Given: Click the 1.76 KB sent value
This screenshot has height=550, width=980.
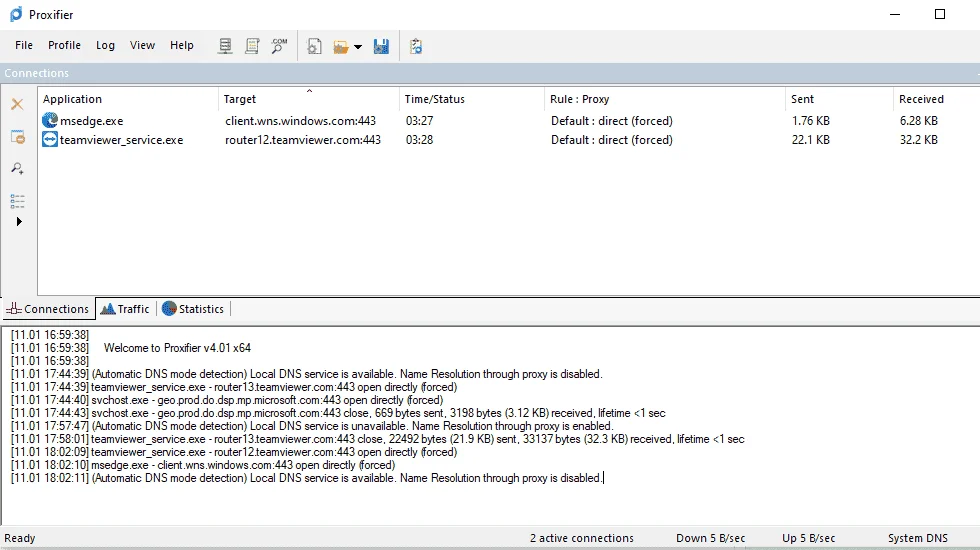Looking at the screenshot, I should (811, 121).
